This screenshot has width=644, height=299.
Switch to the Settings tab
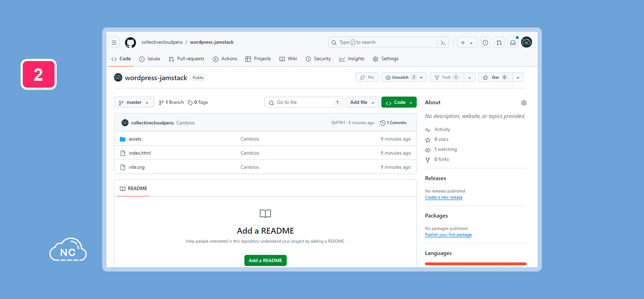click(x=386, y=59)
